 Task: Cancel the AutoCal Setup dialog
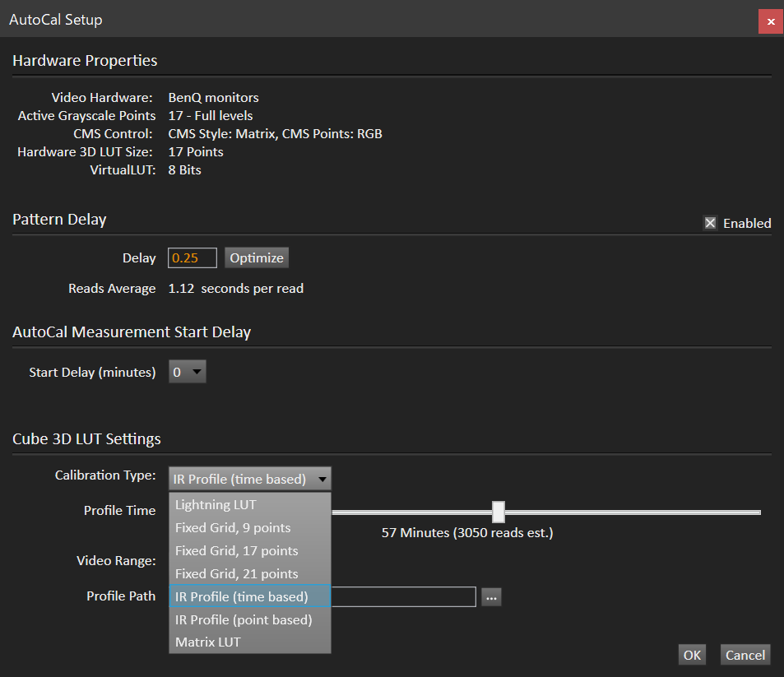[745, 655]
